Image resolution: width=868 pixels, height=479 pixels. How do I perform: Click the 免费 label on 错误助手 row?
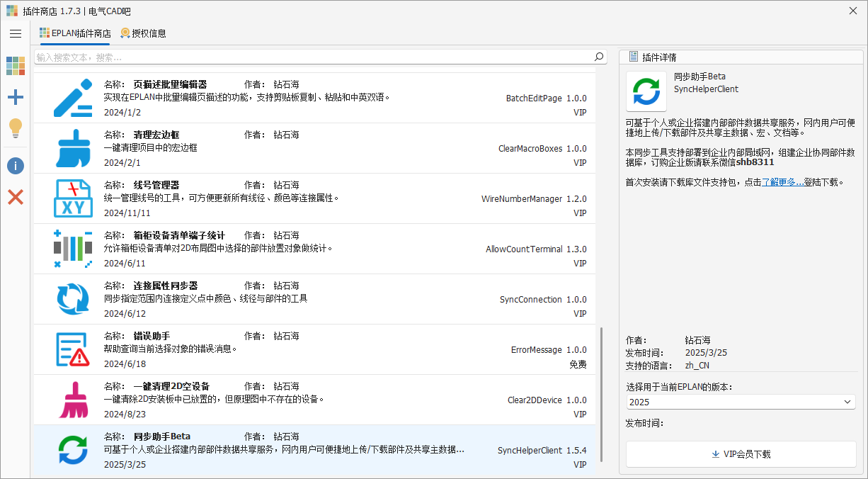tap(578, 364)
